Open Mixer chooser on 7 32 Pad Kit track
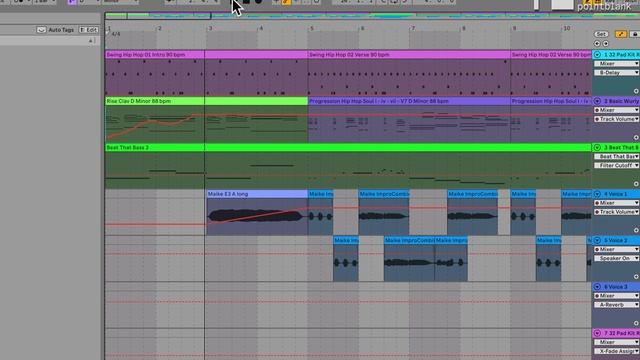This screenshot has height=360, width=640. point(616,342)
